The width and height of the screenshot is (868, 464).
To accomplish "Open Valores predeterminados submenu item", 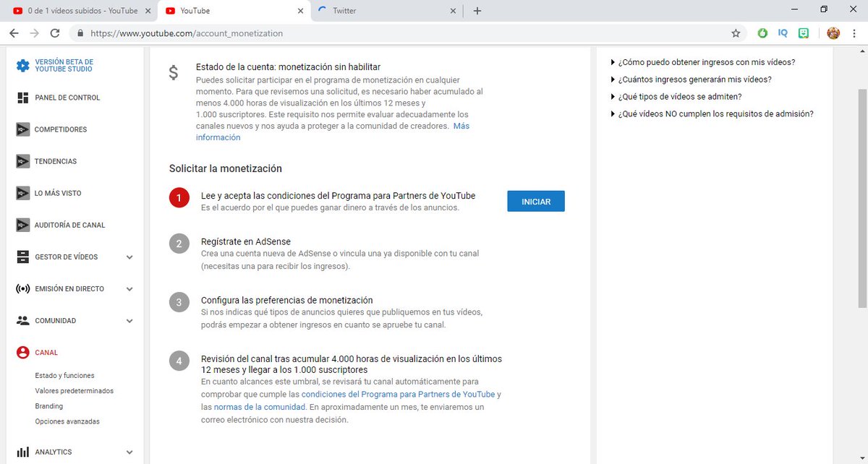I will click(74, 391).
